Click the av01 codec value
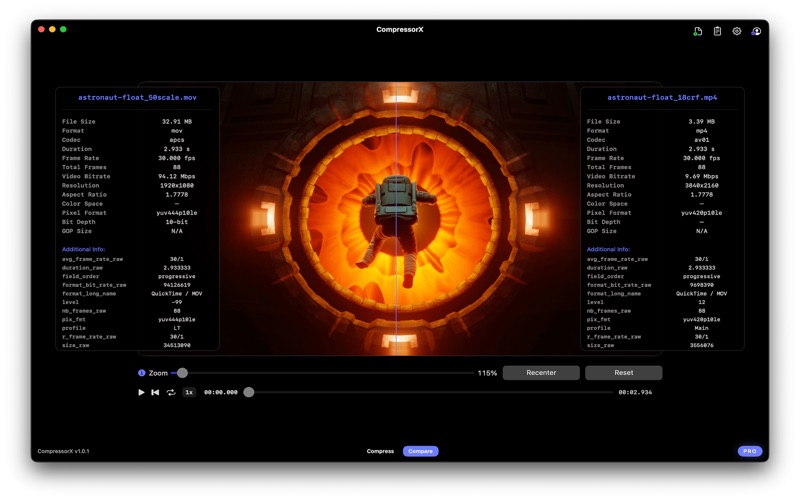800x500 pixels. [x=702, y=140]
